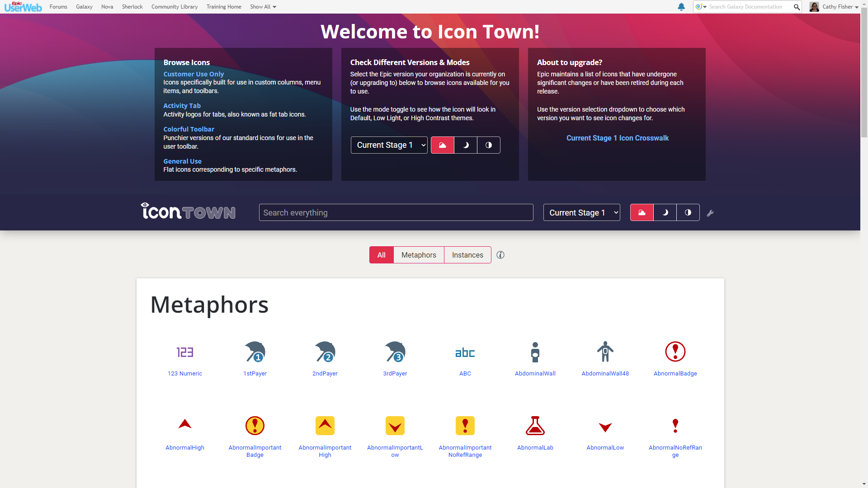
Task: Open Forums in the top menu
Action: pyautogui.click(x=58, y=7)
